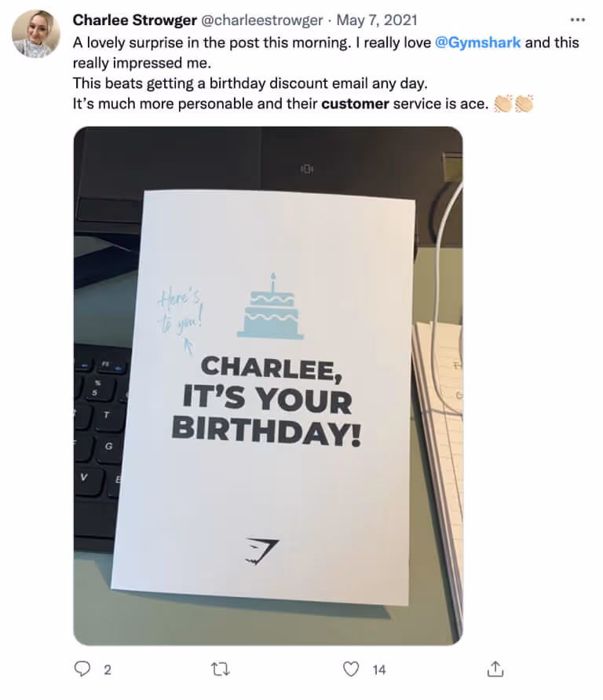Open the birthday card photo
This screenshot has height=700, width=603.
(268, 386)
